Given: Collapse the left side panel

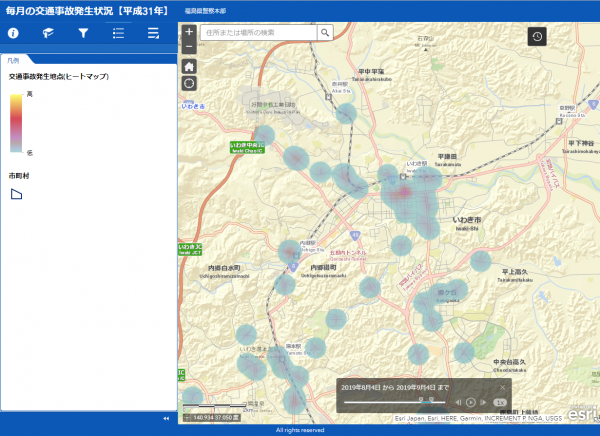Looking at the screenshot, I should click(166, 418).
